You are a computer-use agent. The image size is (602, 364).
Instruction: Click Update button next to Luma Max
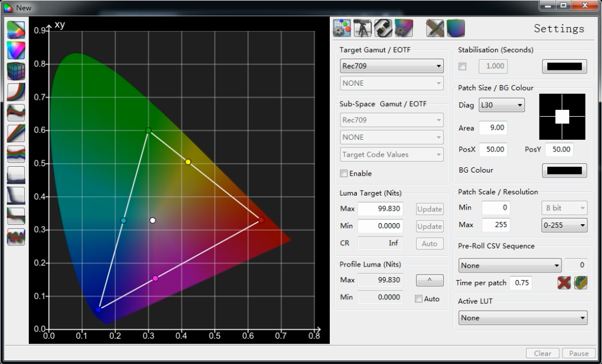(x=429, y=209)
